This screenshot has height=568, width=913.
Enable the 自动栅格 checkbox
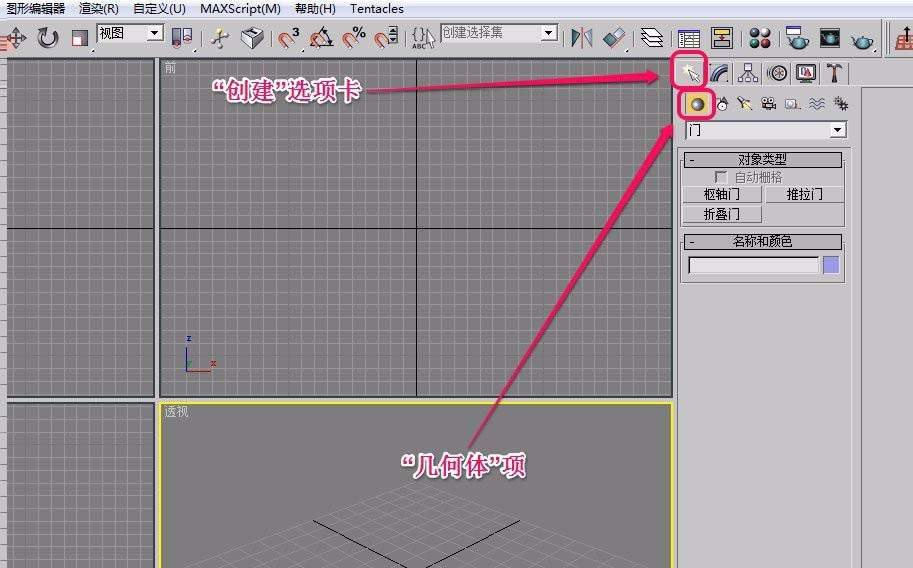click(721, 177)
